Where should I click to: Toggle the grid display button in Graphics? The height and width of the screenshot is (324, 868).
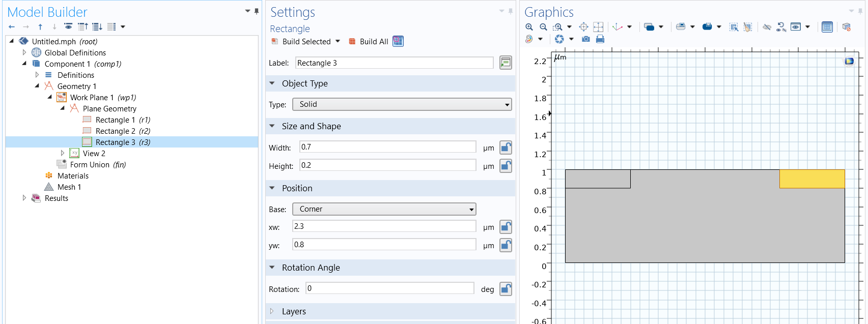tap(827, 27)
